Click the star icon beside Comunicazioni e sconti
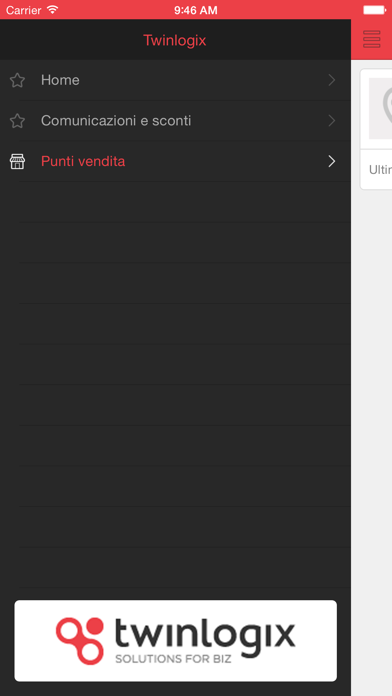 click(x=17, y=121)
